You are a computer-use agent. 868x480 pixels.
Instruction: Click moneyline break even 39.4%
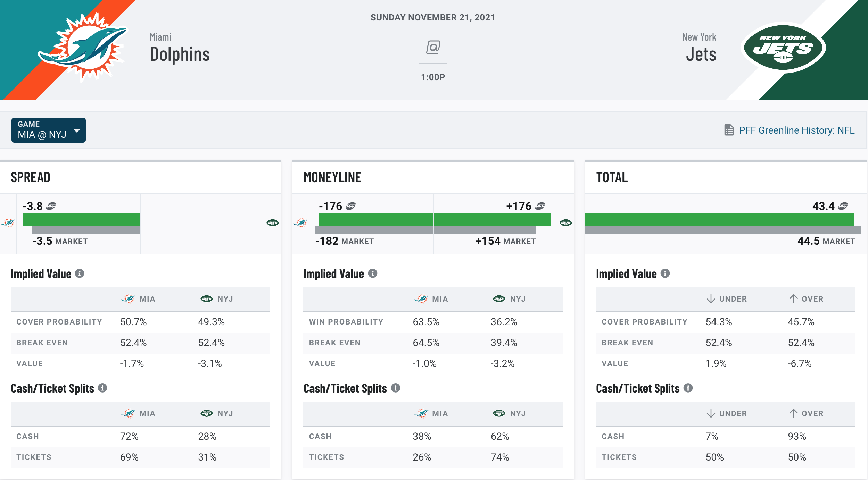(504, 343)
